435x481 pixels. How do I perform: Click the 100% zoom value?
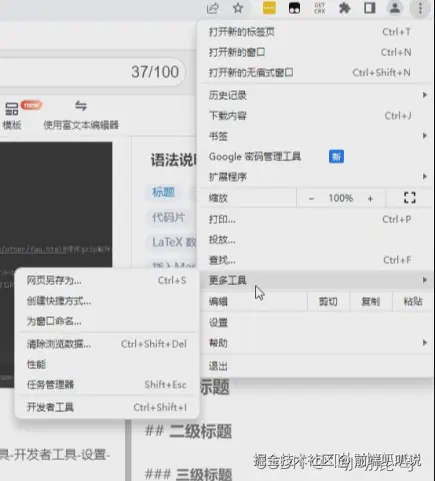340,198
